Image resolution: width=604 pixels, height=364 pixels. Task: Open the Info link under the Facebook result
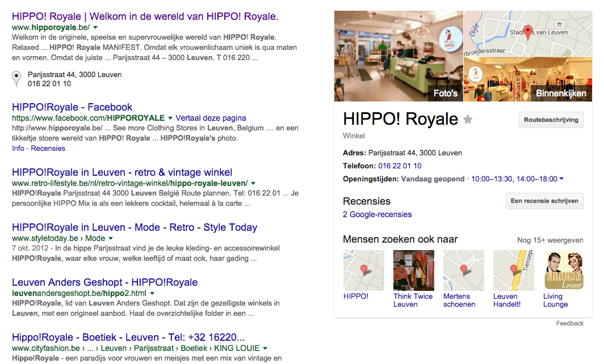(x=18, y=149)
